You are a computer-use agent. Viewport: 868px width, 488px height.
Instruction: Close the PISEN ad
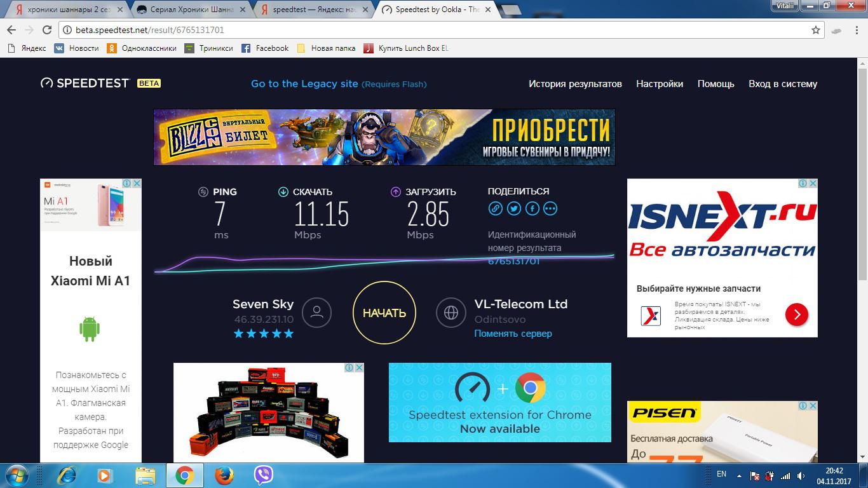(x=813, y=405)
